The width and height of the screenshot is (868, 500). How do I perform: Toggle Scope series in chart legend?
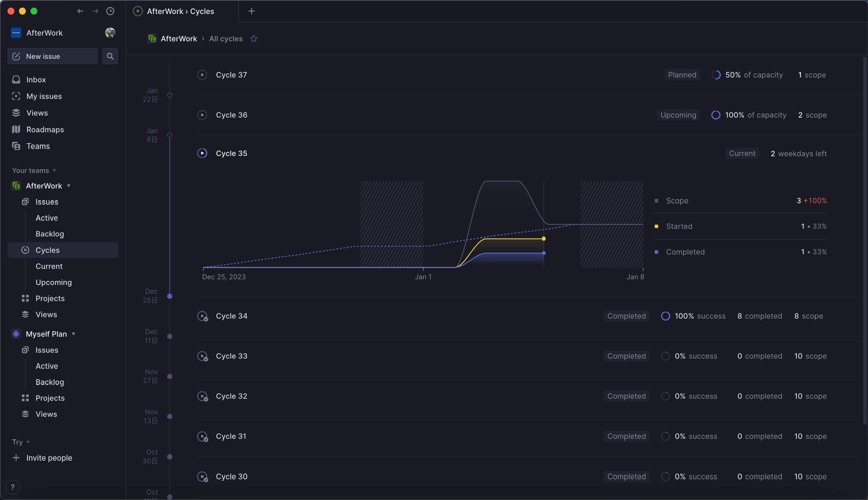(x=677, y=200)
